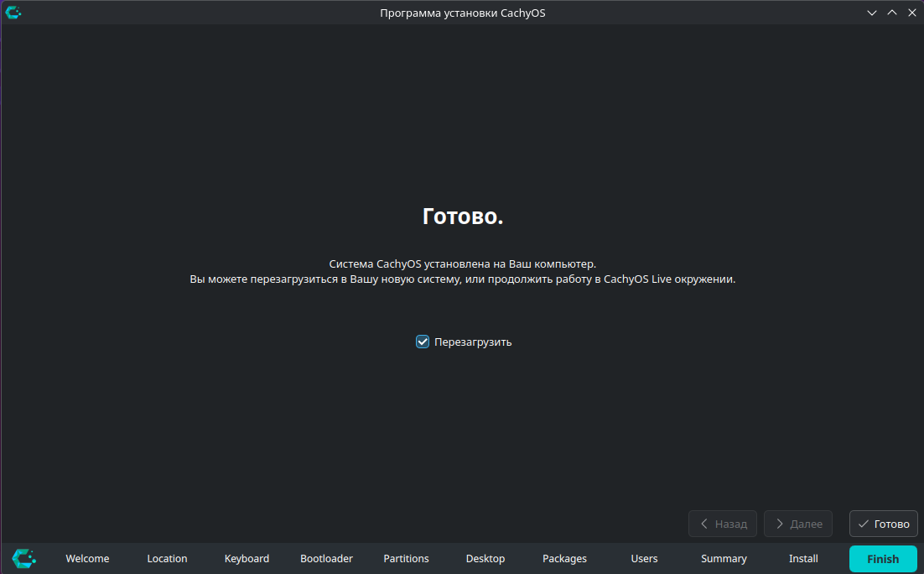The height and width of the screenshot is (574, 924).
Task: Maximize the installer window
Action: 891,13
